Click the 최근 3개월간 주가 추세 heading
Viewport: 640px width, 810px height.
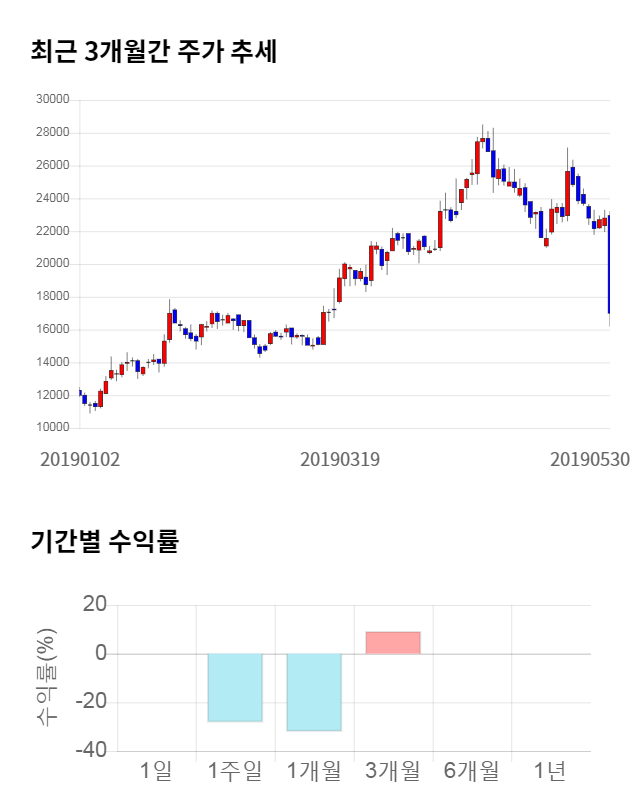pos(154,51)
